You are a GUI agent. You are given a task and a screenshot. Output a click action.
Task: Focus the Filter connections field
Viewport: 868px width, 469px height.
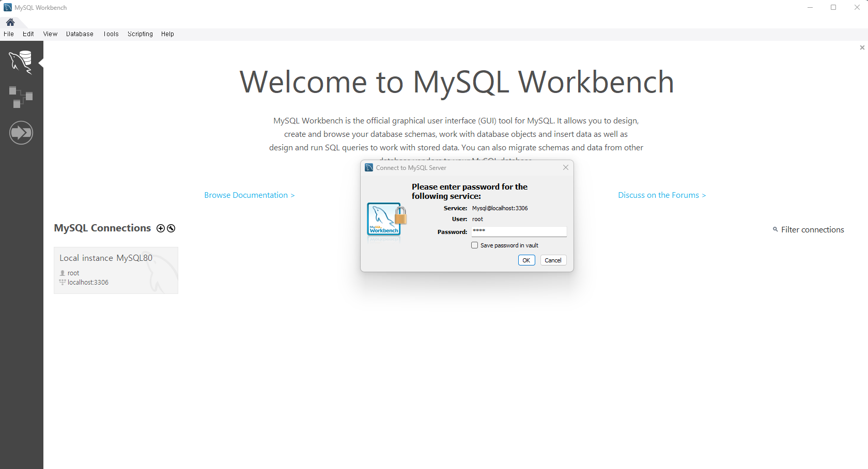(x=812, y=230)
